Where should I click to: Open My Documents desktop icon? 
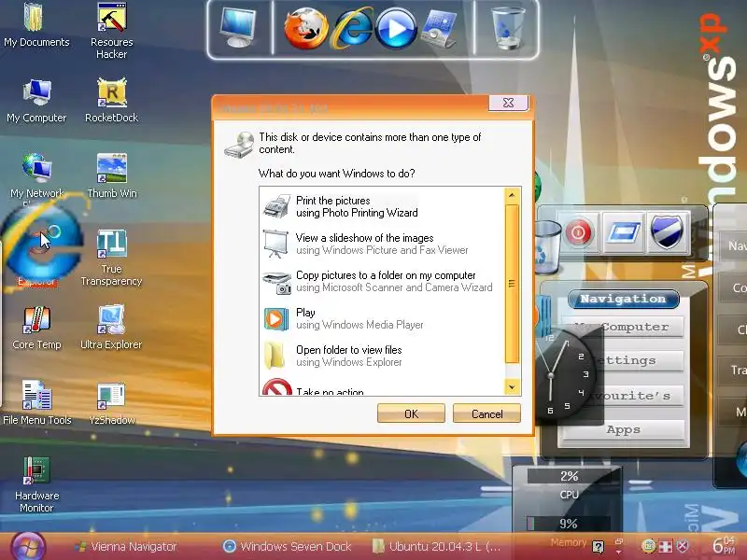[36, 25]
